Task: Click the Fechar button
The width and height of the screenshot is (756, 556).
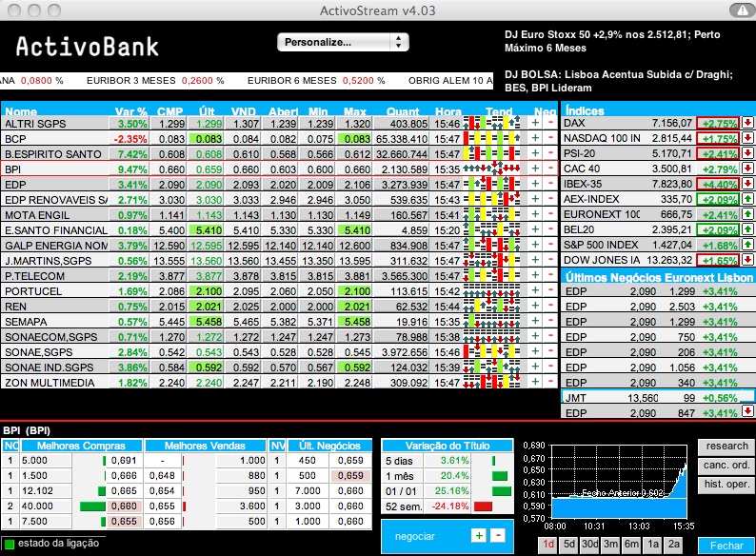Action: pyautogui.click(x=726, y=546)
